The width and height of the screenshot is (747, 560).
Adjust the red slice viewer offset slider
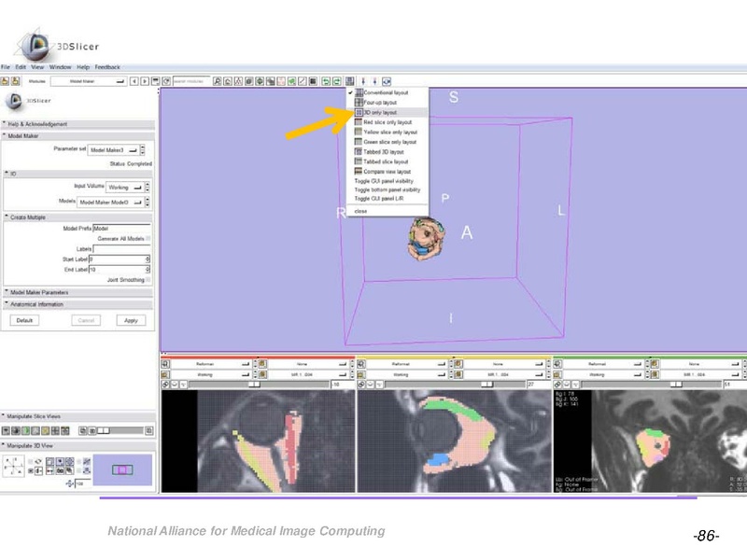tap(259, 385)
